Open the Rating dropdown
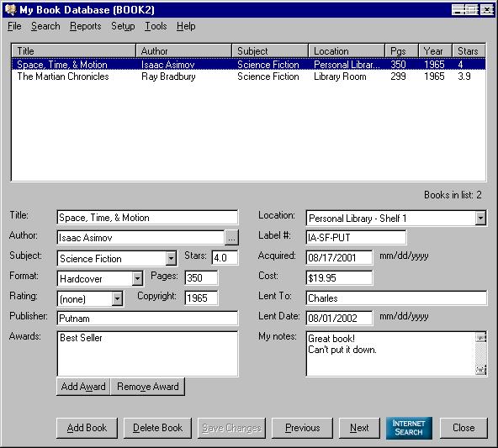Viewport: 498px width, 448px height. click(117, 298)
